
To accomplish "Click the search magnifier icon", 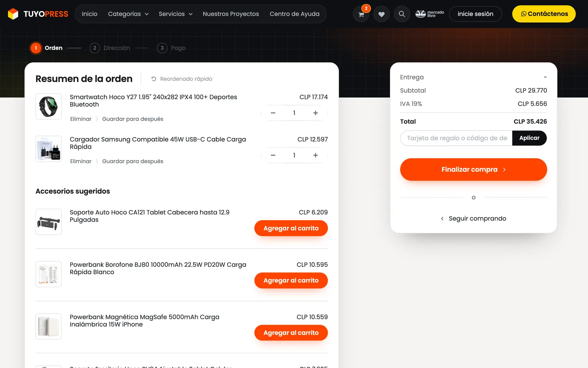I will coord(402,14).
